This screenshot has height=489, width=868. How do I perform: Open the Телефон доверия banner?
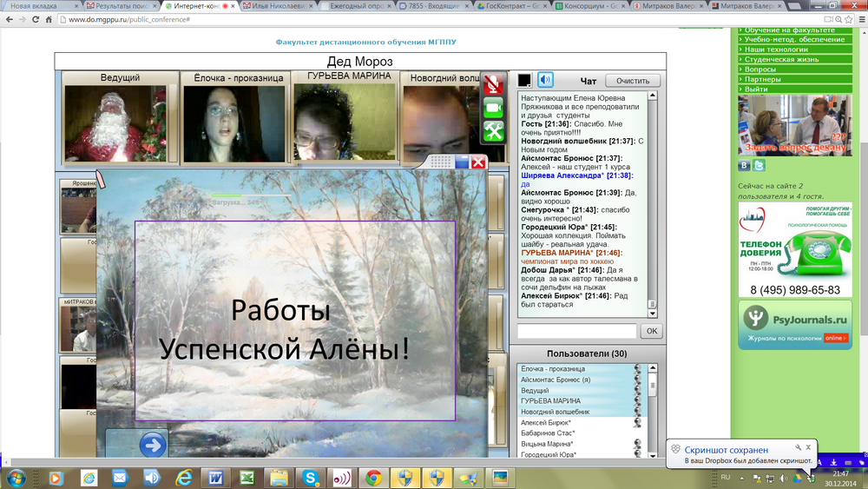tap(795, 249)
